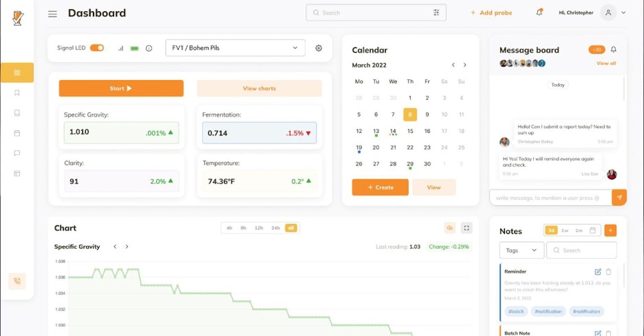This screenshot has width=644, height=336.
Task: Add a new note with plus button
Action: 610,230
